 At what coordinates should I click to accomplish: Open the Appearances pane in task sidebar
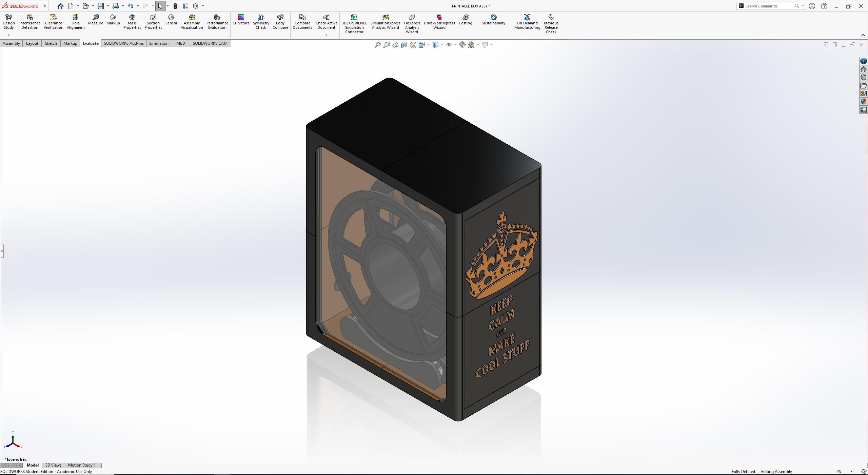pos(863,101)
